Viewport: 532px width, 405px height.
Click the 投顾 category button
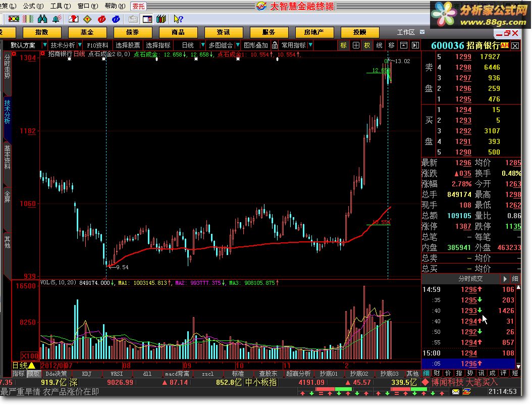click(360, 32)
